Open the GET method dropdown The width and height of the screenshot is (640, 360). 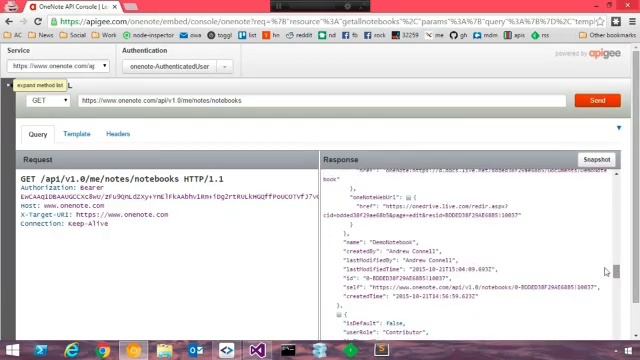(48, 100)
